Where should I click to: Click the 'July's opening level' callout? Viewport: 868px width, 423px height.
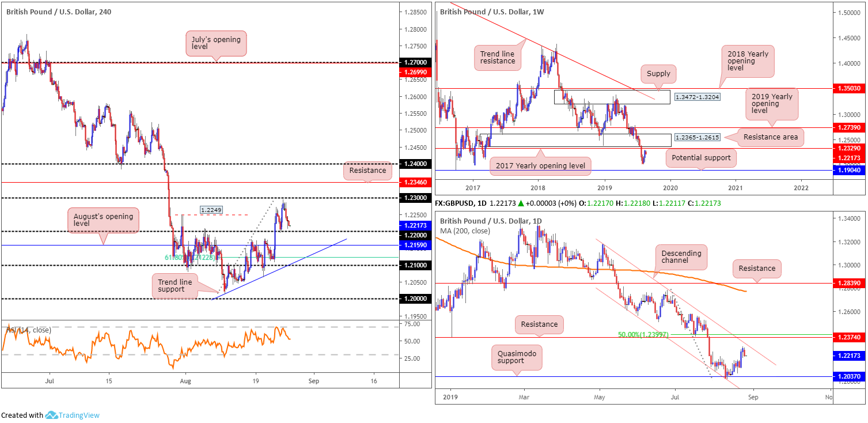(216, 43)
